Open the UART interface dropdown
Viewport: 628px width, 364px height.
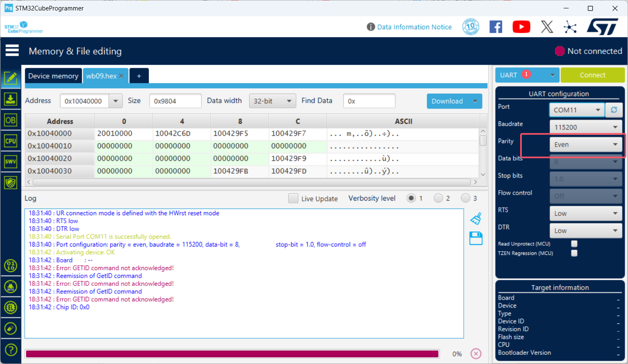point(528,75)
